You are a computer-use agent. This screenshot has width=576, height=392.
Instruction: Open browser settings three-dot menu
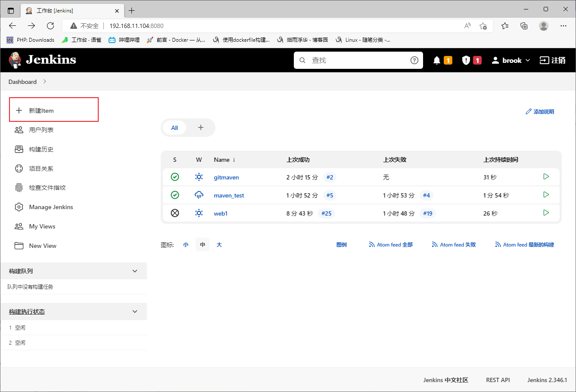564,26
